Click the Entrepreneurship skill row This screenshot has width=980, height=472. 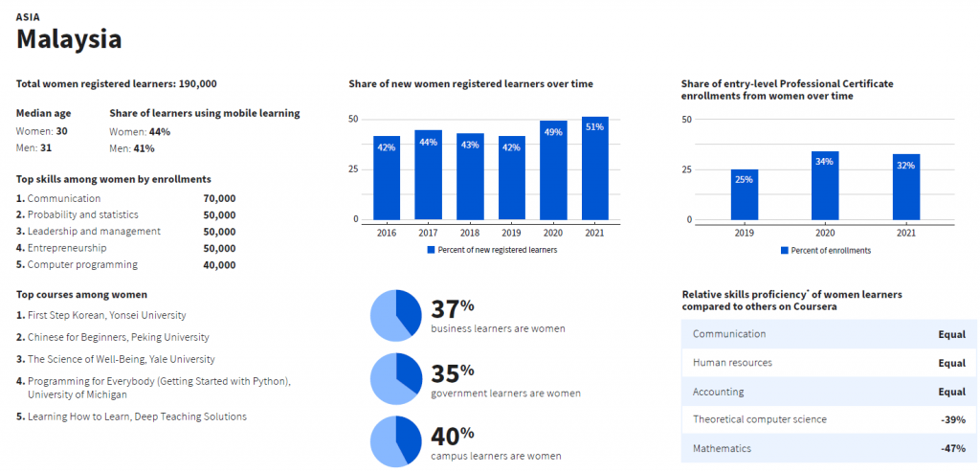click(126, 248)
